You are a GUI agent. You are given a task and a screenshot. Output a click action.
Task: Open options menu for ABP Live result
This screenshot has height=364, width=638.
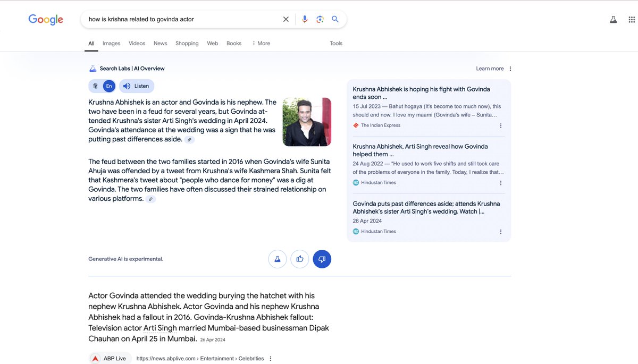[271, 359]
